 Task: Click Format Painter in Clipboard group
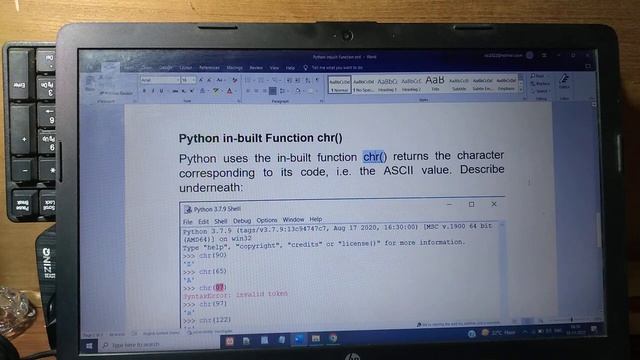116,93
